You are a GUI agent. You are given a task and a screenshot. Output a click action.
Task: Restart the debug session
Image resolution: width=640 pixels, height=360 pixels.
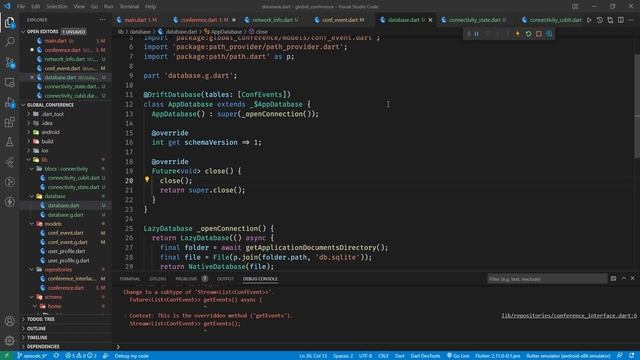pyautogui.click(x=528, y=34)
